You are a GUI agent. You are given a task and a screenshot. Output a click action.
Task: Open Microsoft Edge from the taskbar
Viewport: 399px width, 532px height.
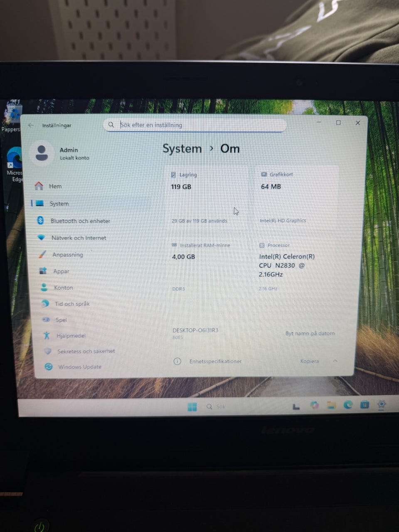point(348,404)
